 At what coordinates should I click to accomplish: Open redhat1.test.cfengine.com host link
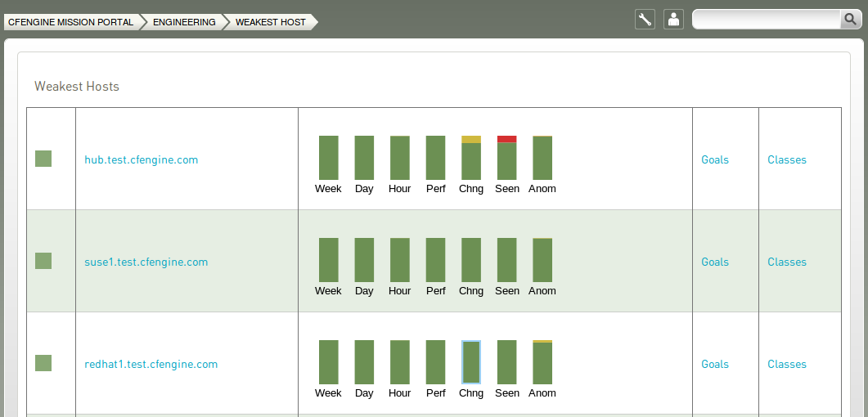tap(151, 365)
